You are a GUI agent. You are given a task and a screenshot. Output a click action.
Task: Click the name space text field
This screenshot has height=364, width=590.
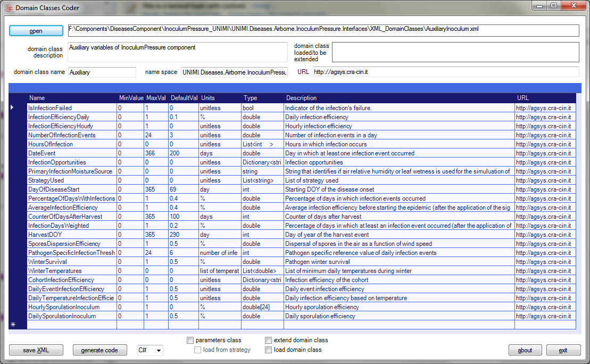234,72
